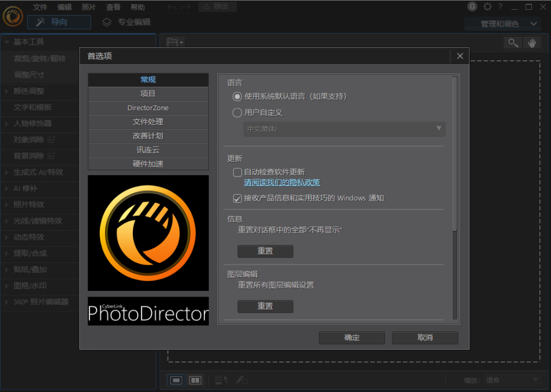This screenshot has height=392, width=551.
Task: Open the 缩放 适合 zoom dropdown
Action: tap(512, 380)
